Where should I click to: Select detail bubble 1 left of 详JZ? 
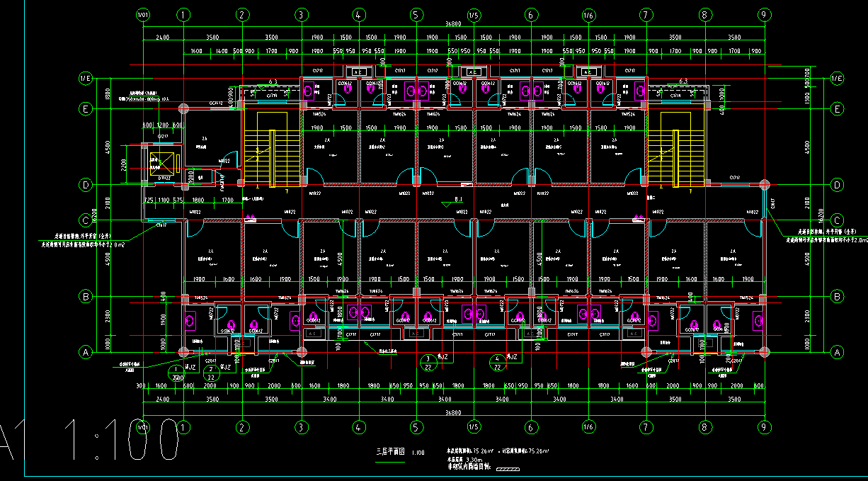176,373
